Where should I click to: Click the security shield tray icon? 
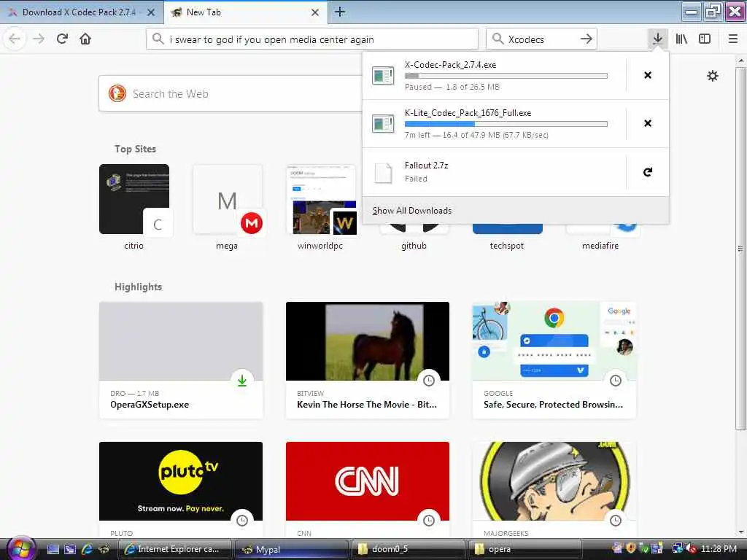coord(631,548)
